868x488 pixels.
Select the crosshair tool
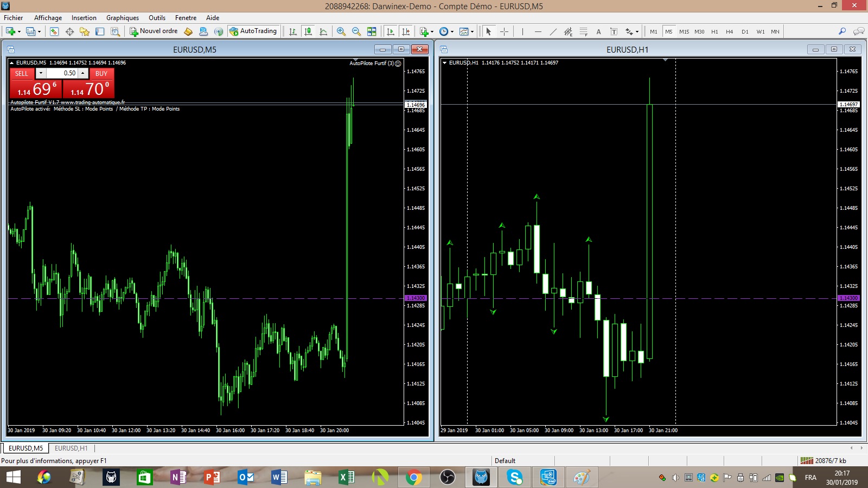pos(504,31)
